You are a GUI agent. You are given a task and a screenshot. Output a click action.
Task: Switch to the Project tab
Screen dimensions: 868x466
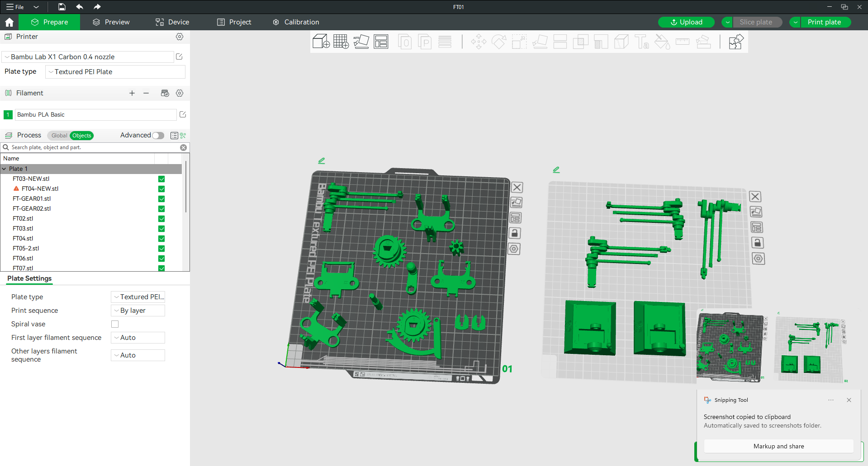pos(234,22)
